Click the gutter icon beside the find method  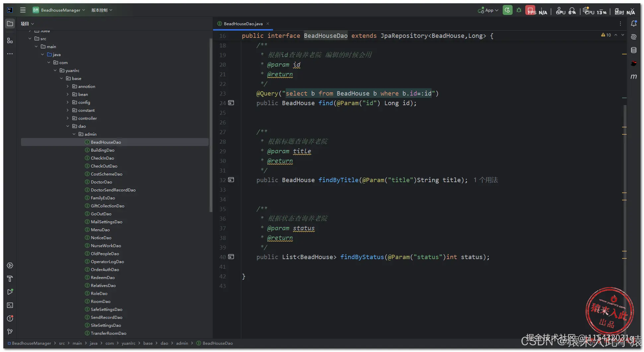click(231, 103)
